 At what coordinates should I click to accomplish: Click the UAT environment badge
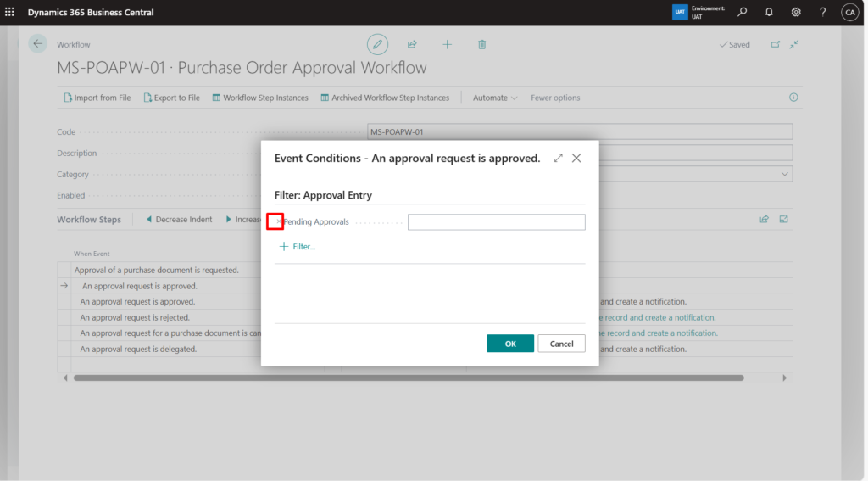(680, 12)
